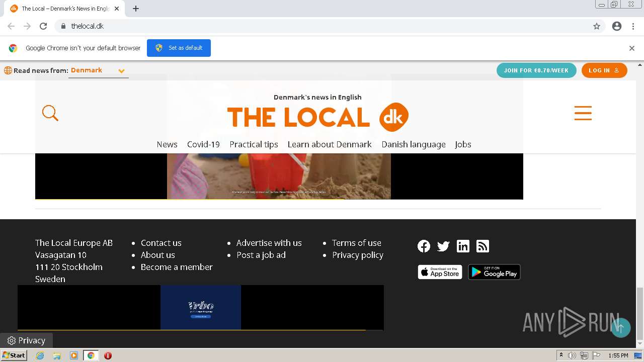Viewport: 644px width, 362px height.
Task: Open the Terms of use link
Action: click(x=357, y=243)
